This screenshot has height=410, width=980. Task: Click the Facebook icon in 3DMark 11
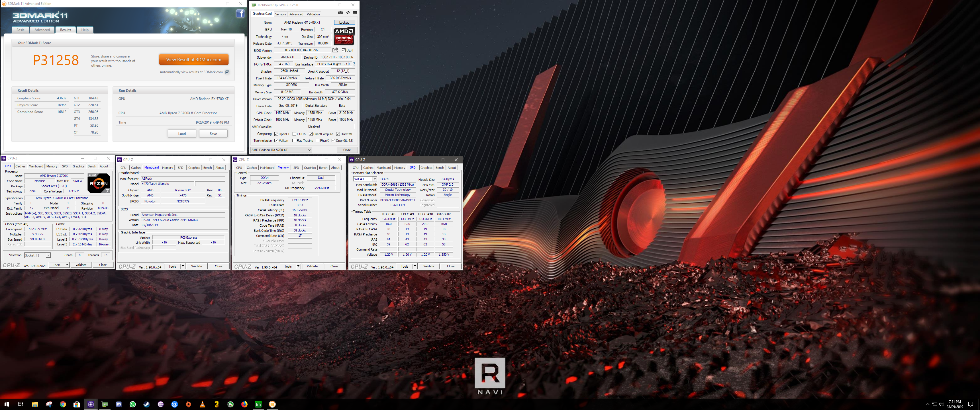pyautogui.click(x=240, y=14)
